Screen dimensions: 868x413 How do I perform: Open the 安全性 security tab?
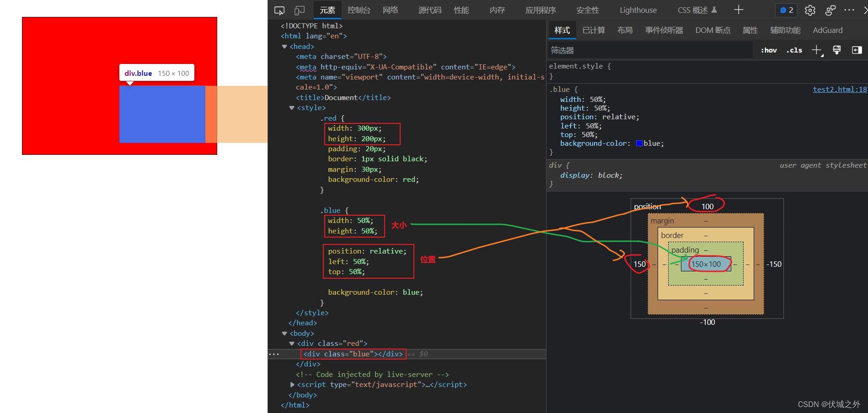click(x=588, y=10)
